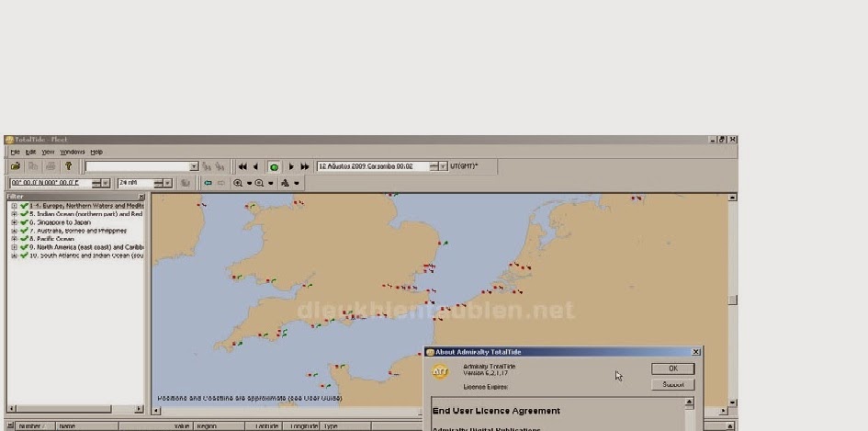Click the zoom out magnifier icon

click(x=259, y=184)
